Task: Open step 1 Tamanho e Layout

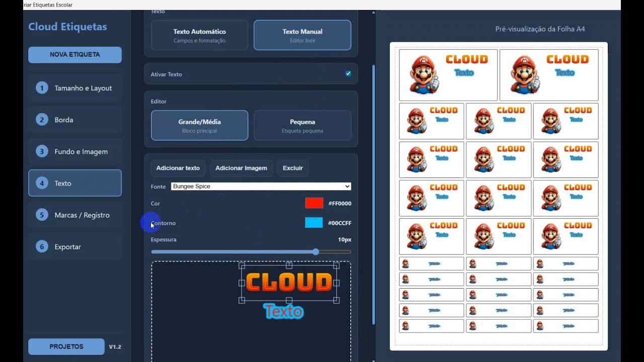Action: tap(75, 88)
